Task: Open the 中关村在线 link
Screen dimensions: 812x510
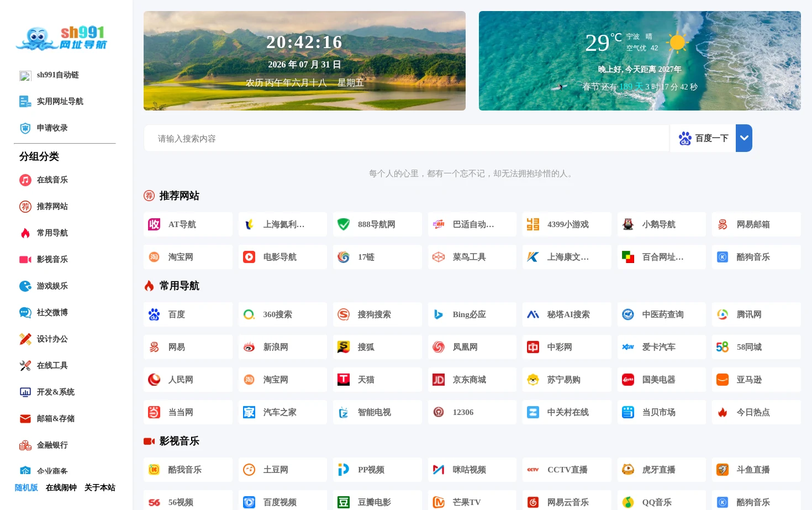Action: click(x=567, y=412)
